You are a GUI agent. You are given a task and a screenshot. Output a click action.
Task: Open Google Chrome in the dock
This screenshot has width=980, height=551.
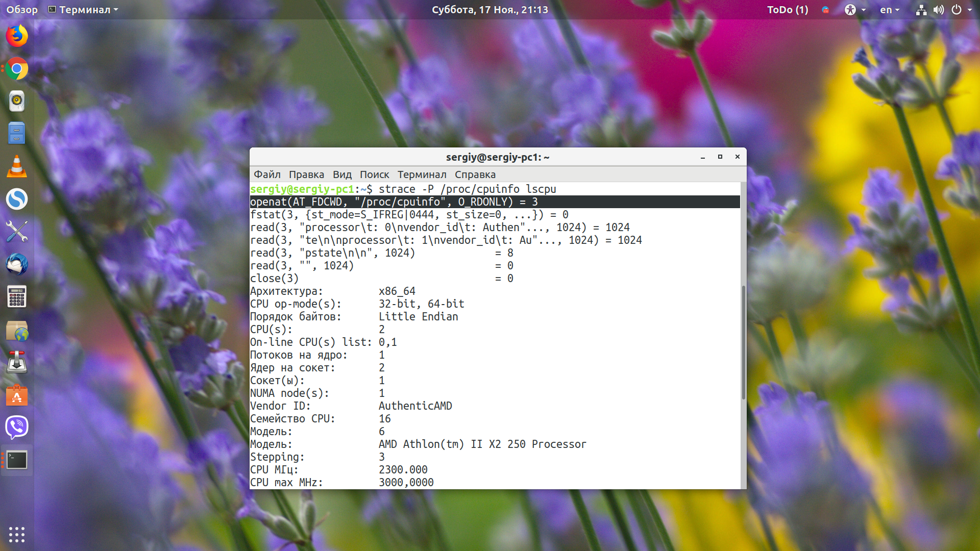tap(17, 69)
